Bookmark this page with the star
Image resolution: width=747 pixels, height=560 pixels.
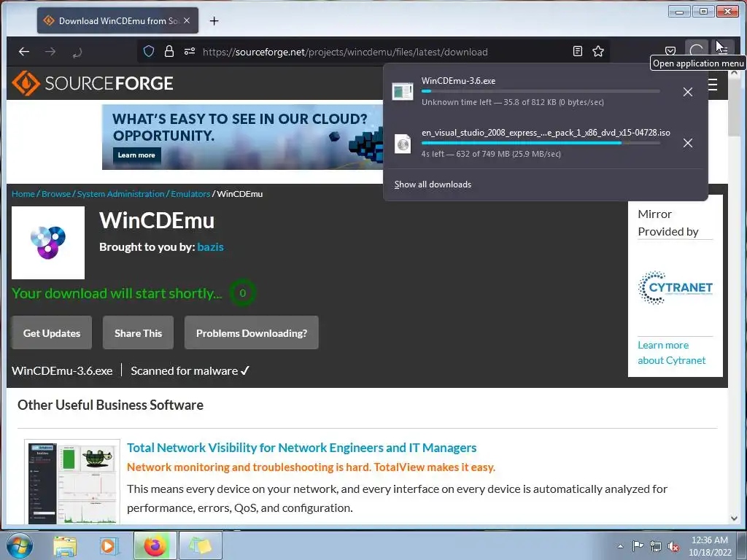pyautogui.click(x=598, y=52)
